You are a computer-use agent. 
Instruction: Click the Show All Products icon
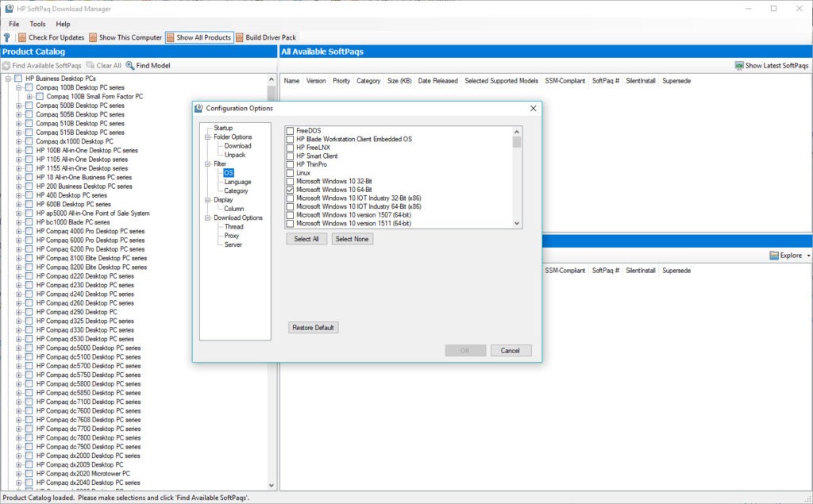[171, 37]
